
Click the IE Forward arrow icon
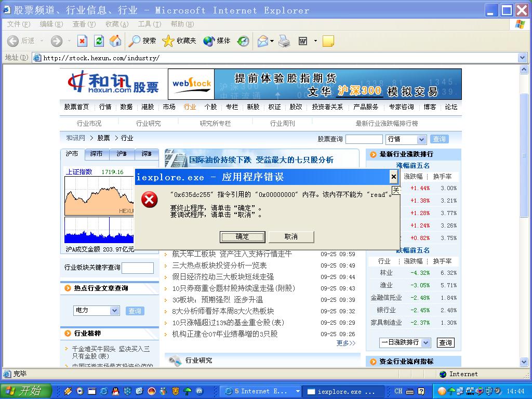pyautogui.click(x=57, y=41)
